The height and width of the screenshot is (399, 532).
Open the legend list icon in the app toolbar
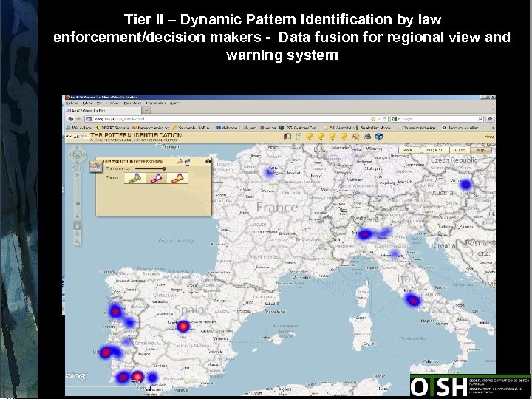pyautogui.click(x=299, y=137)
